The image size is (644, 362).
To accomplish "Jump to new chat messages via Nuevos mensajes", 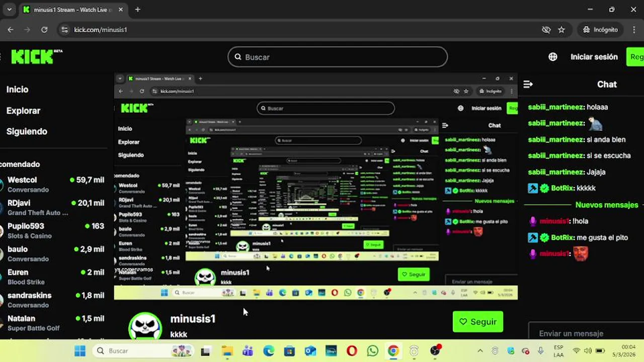I will pos(606,205).
